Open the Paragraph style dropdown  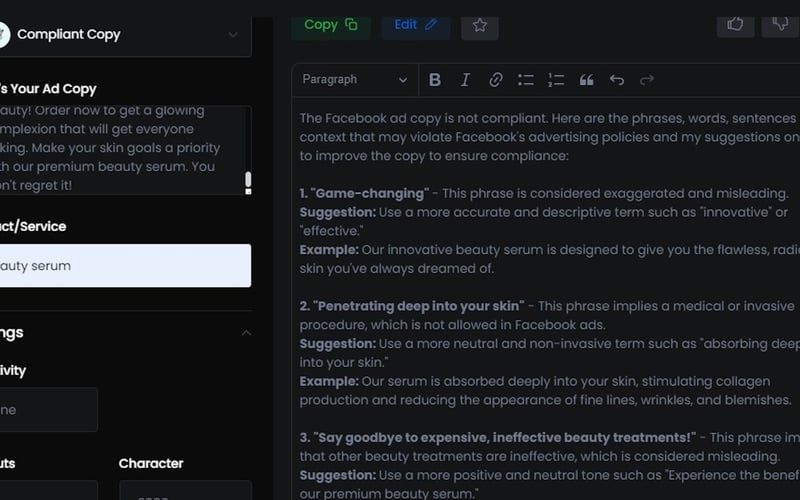[x=355, y=80]
